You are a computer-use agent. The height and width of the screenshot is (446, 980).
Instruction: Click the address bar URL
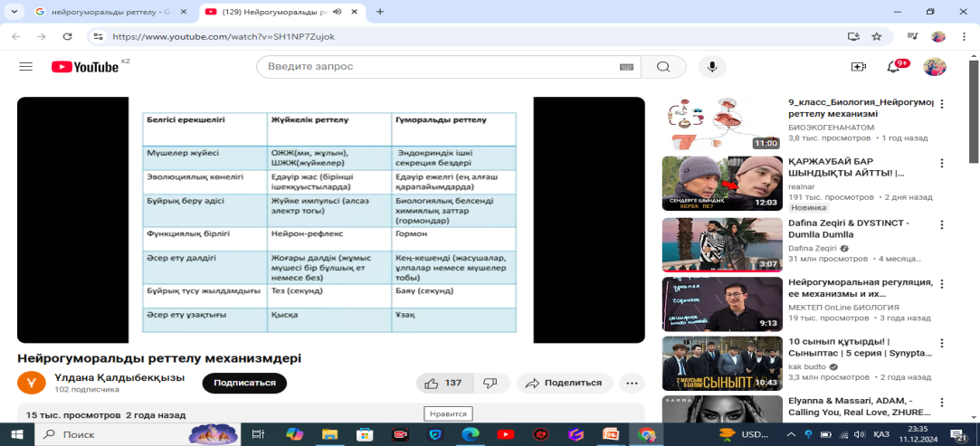tap(224, 37)
